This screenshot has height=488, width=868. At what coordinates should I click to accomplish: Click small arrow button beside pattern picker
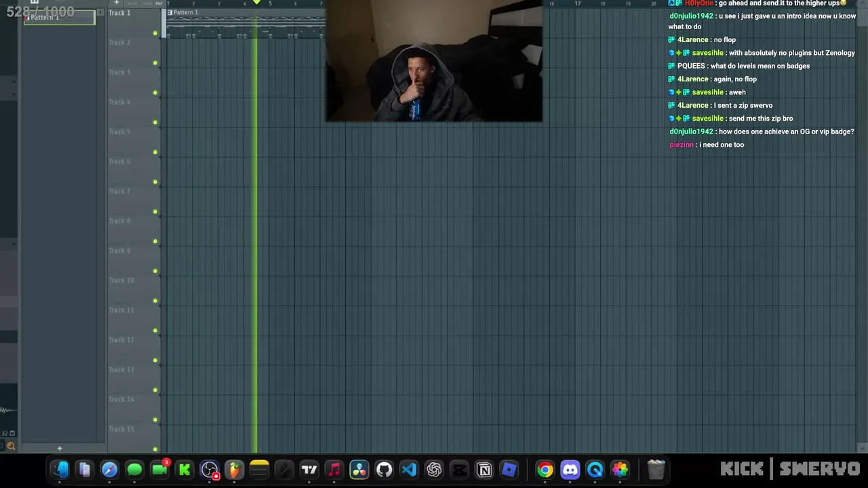coord(100,12)
